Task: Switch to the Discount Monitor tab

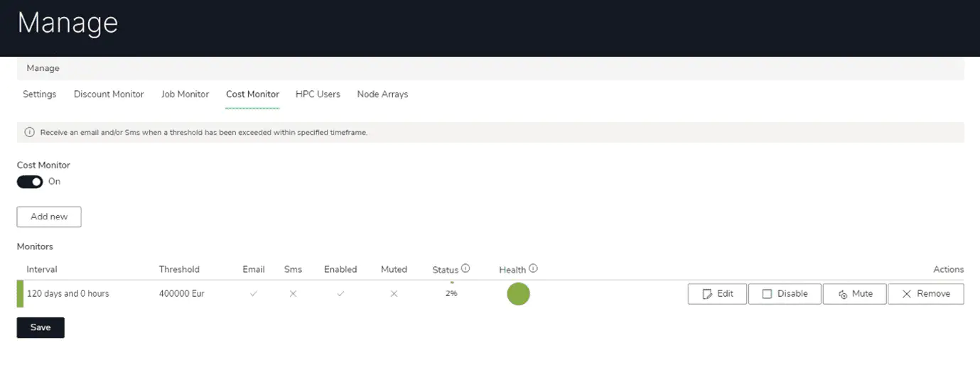Action: pyautogui.click(x=109, y=94)
